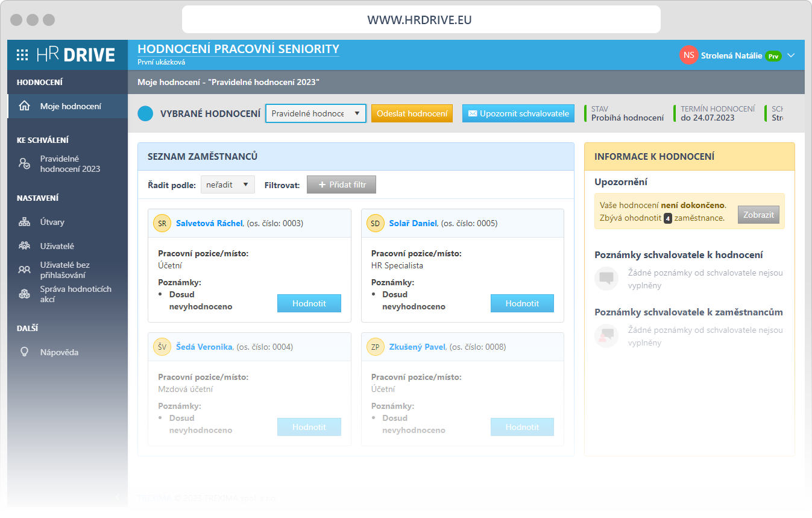This screenshot has width=812, height=518.
Task: Click the SR avatar for Salvetová Ráchel
Action: point(162,223)
